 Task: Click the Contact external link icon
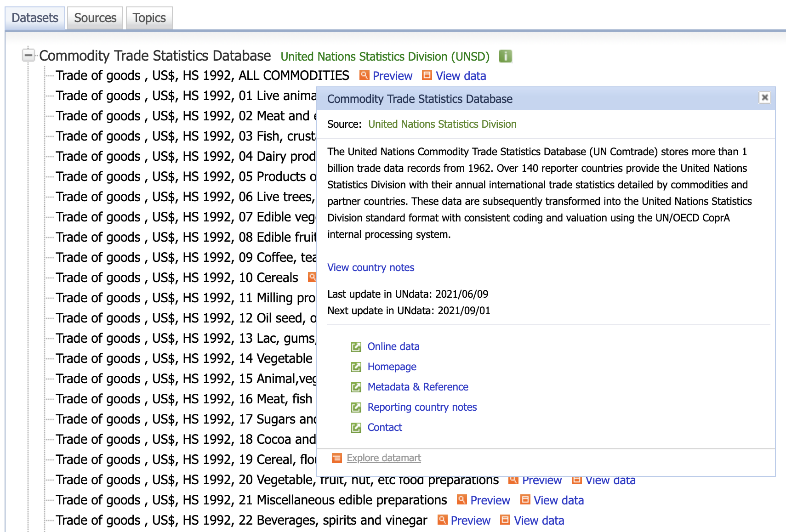[x=356, y=428]
